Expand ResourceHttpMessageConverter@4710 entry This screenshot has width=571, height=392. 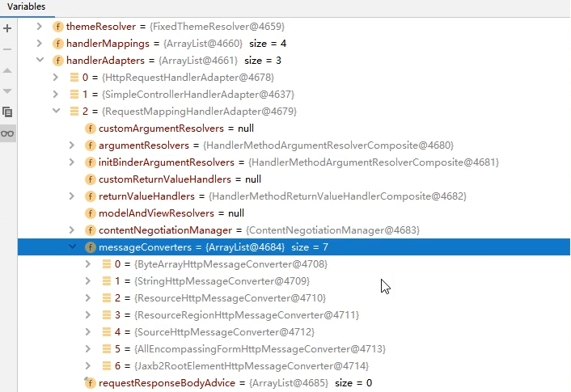pyautogui.click(x=88, y=298)
